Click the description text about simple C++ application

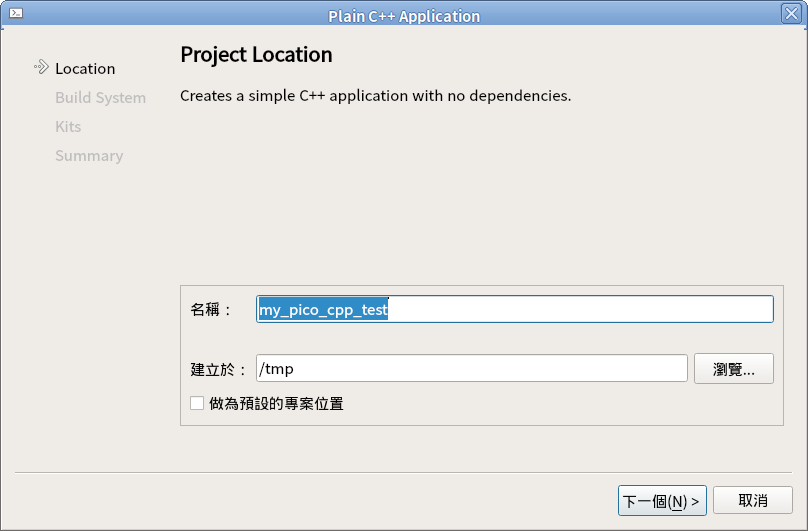376,96
